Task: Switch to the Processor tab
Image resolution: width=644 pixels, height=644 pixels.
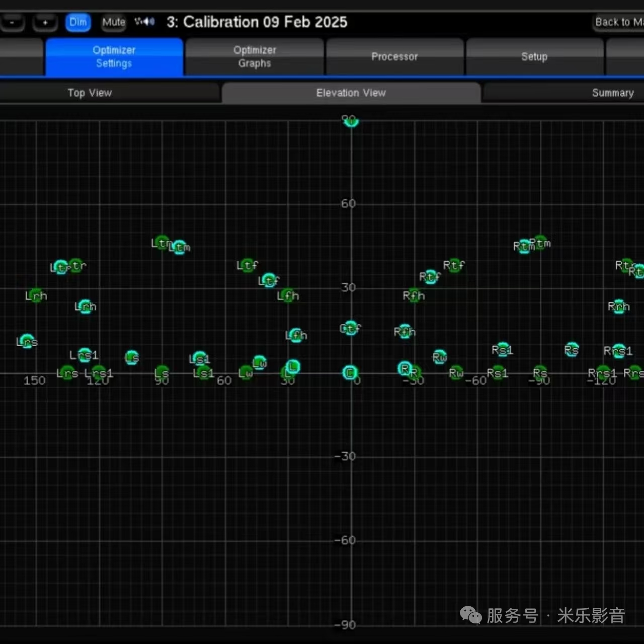Action: [394, 57]
